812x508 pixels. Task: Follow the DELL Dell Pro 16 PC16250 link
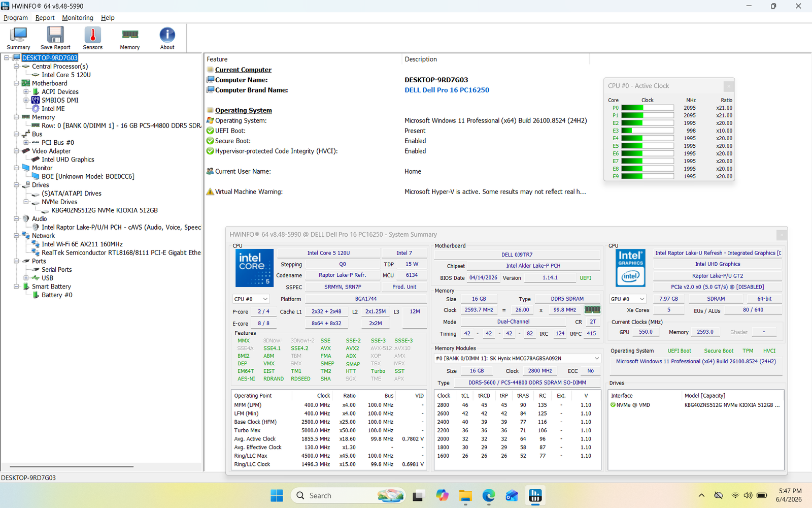(447, 90)
